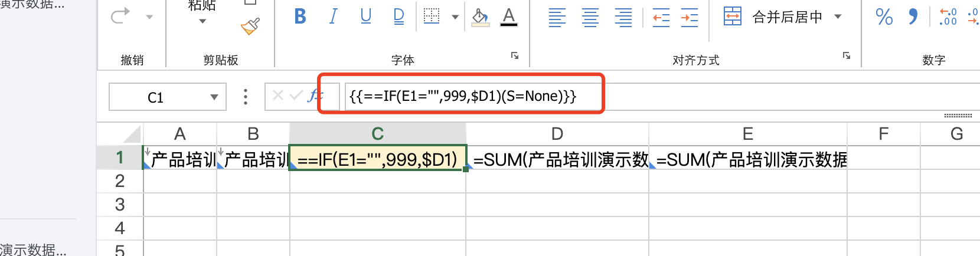Screen dimensions: 980x256
Task: Select row 4 header
Action: (x=120, y=228)
